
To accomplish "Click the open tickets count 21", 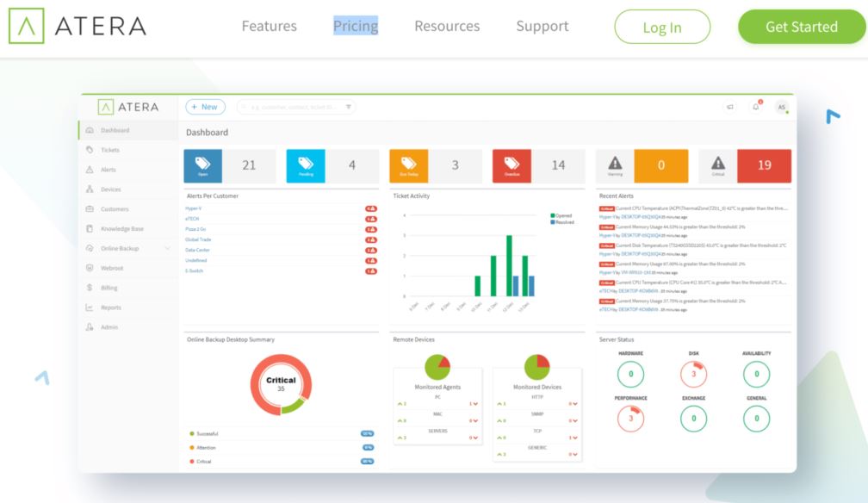I will 249,165.
